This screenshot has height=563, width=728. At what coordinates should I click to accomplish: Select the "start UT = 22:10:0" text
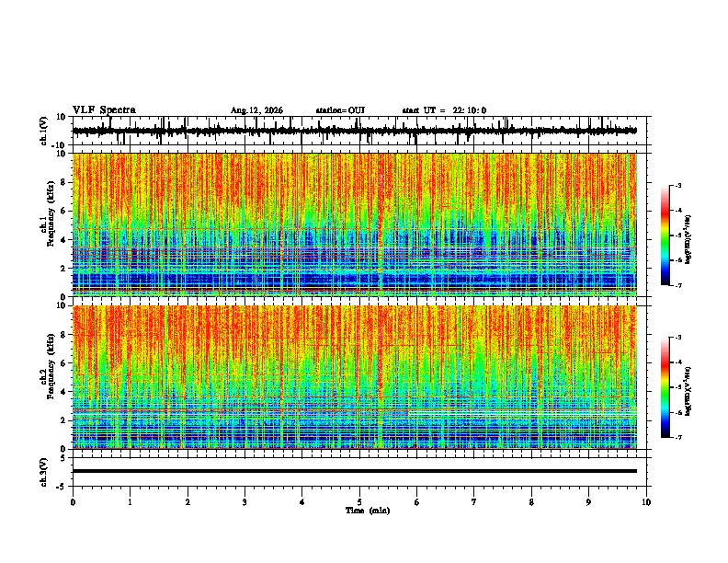pyautogui.click(x=444, y=110)
